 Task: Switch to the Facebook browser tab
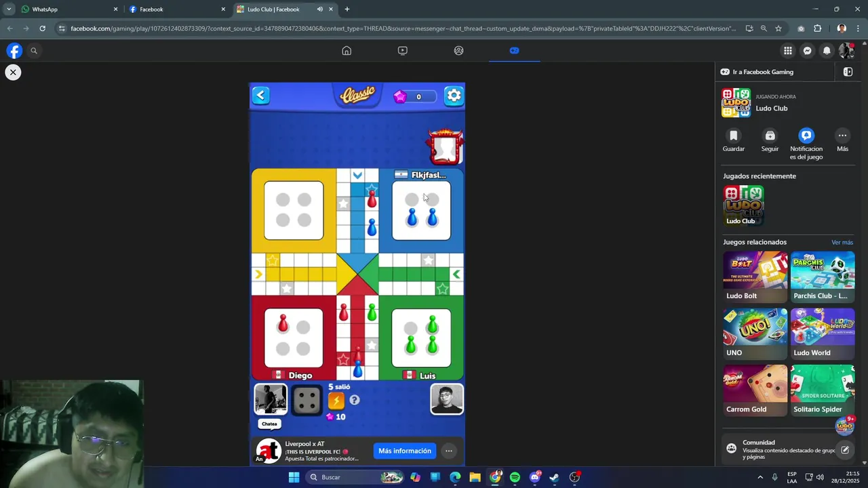pyautogui.click(x=178, y=9)
